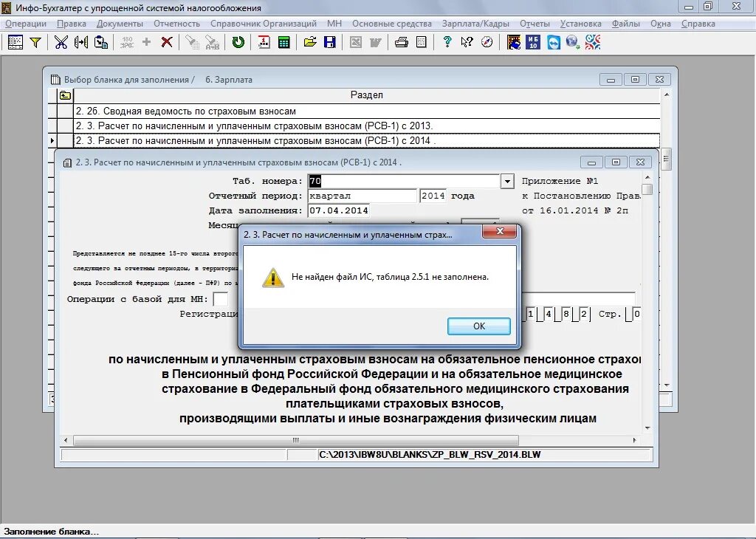756x539 pixels.
Task: Close the warning dialog with red X
Action: coord(500,231)
